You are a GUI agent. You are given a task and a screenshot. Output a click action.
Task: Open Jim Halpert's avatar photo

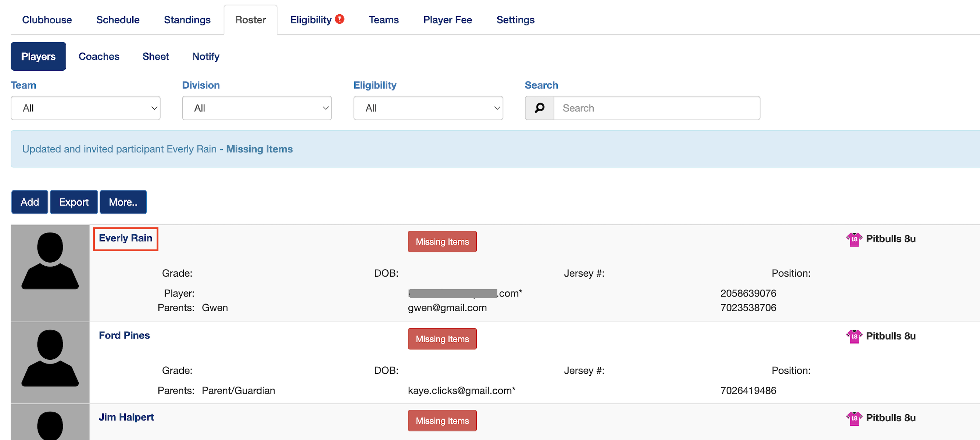point(50,425)
